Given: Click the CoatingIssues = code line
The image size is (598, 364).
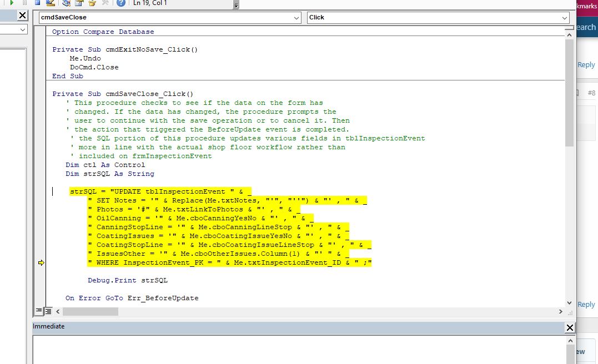Looking at the screenshot, I should 218,236.
